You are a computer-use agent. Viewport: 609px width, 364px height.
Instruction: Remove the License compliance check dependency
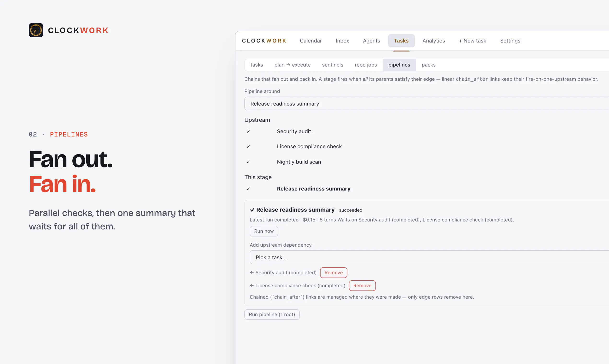pyautogui.click(x=362, y=286)
